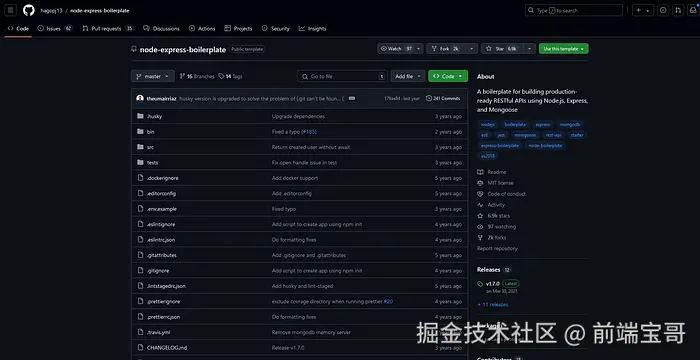Viewport: 700px width, 360px height.
Task: Expand the Star lists dropdown arrow
Action: [529, 49]
